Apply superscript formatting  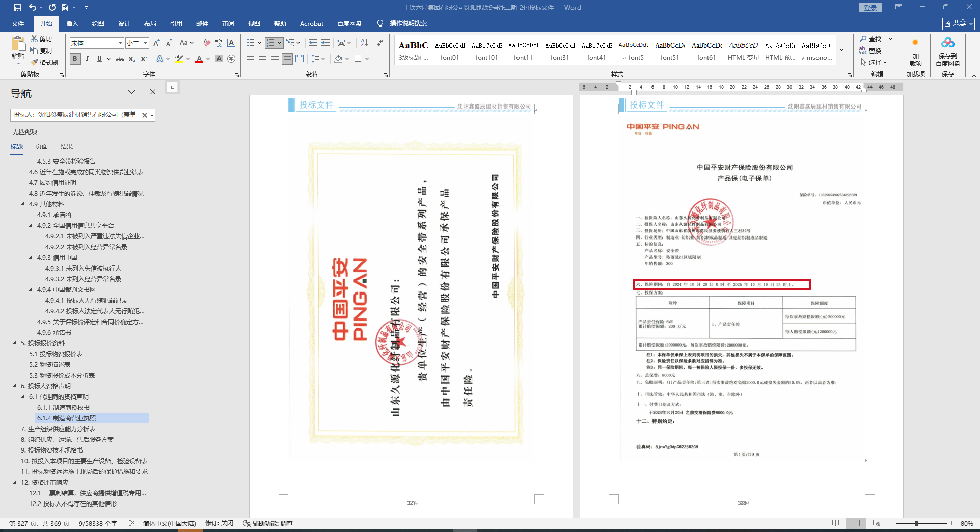tap(144, 59)
